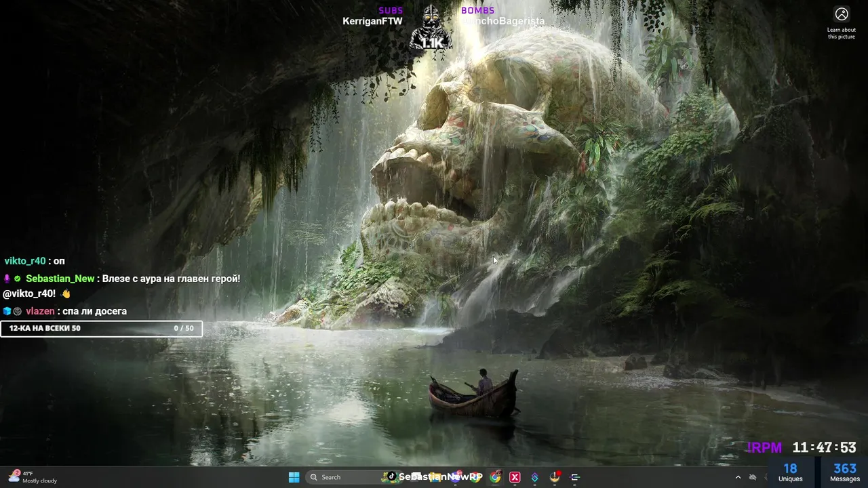
Task: Click the 18 Uniques counter
Action: click(x=790, y=472)
